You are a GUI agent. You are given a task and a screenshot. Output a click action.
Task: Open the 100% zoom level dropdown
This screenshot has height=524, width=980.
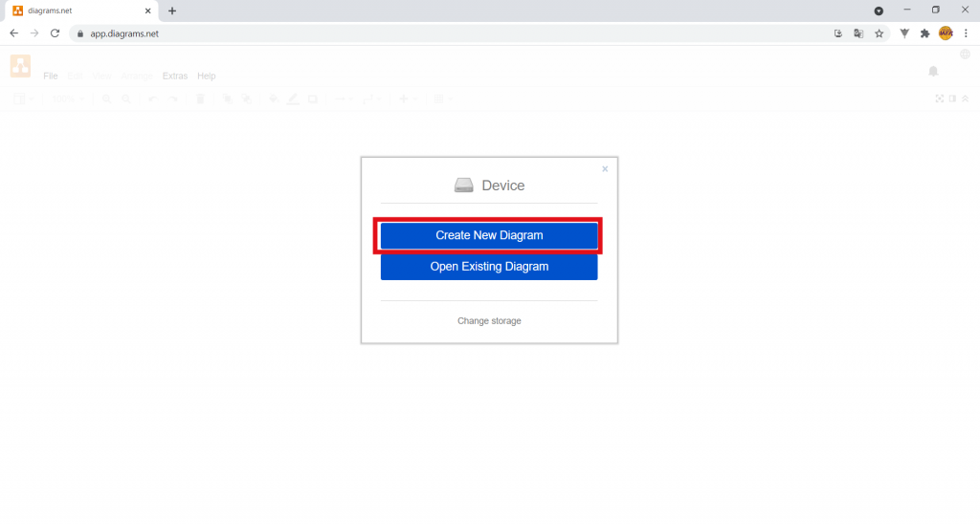pos(68,98)
